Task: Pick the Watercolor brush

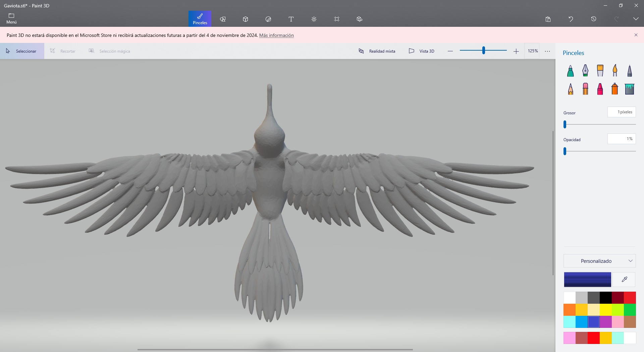Action: click(x=615, y=71)
